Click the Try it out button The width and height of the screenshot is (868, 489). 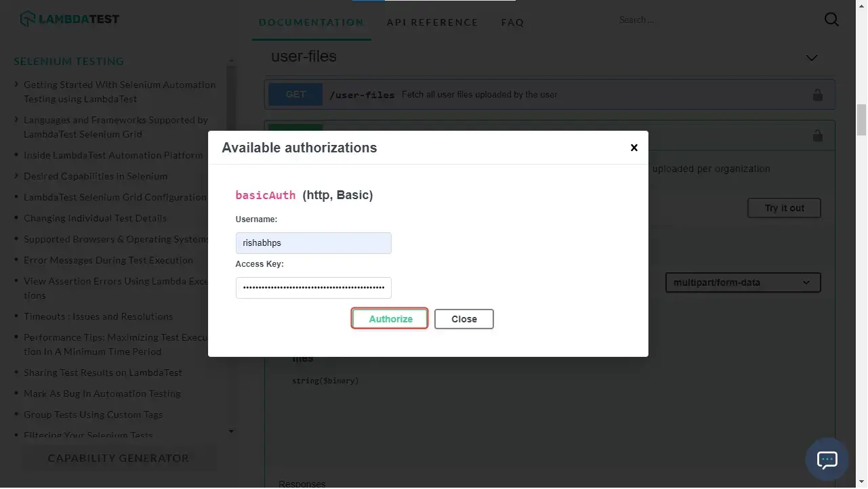tap(784, 208)
